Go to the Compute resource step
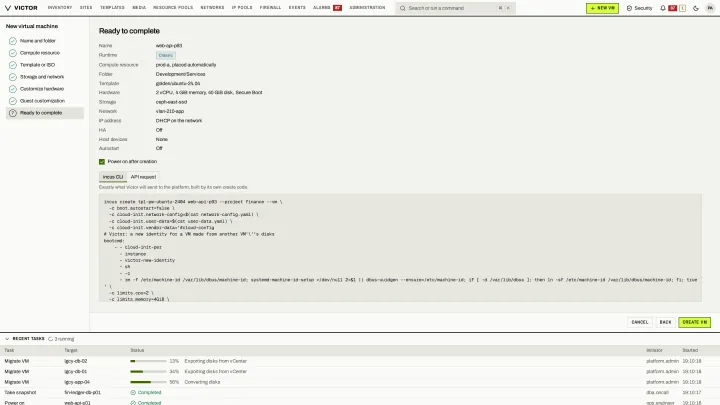Screen dimensions: 720x405 tap(45, 53)
